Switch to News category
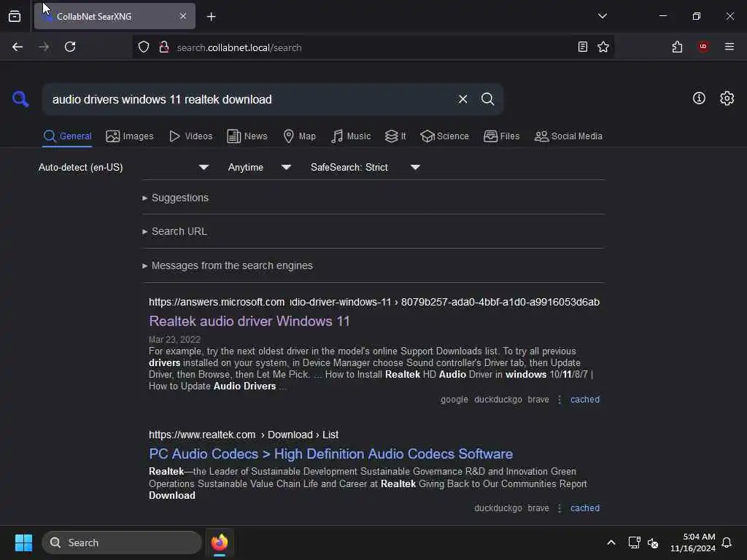This screenshot has height=560, width=747. pyautogui.click(x=247, y=136)
